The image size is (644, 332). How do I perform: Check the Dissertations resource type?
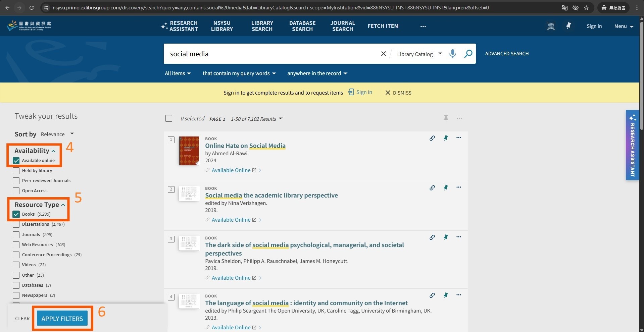tap(16, 224)
